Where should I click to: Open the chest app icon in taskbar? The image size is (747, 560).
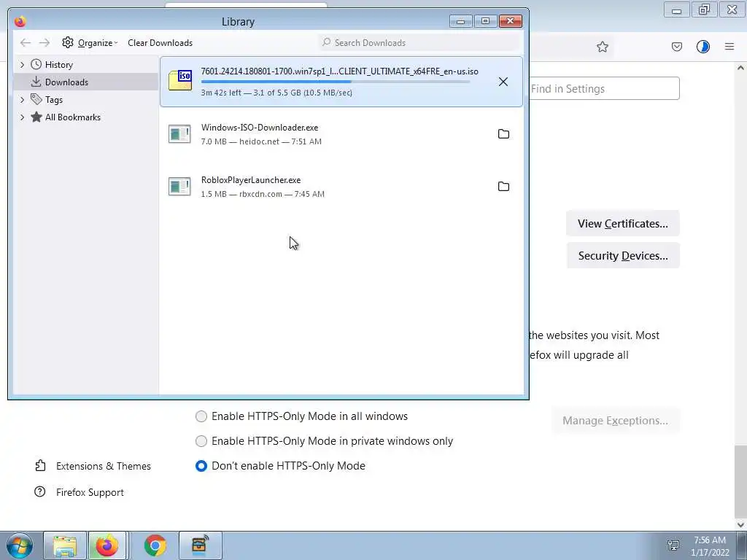[200, 545]
